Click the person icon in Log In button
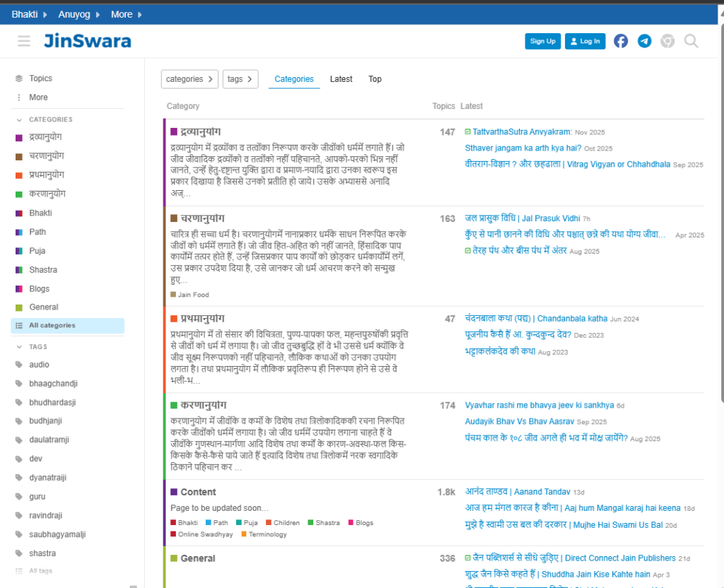The image size is (724, 588). [574, 41]
